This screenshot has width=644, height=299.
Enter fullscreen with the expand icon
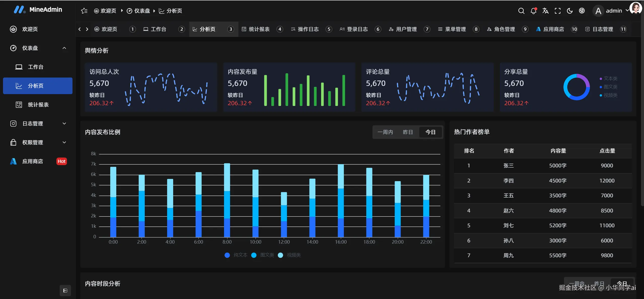557,11
